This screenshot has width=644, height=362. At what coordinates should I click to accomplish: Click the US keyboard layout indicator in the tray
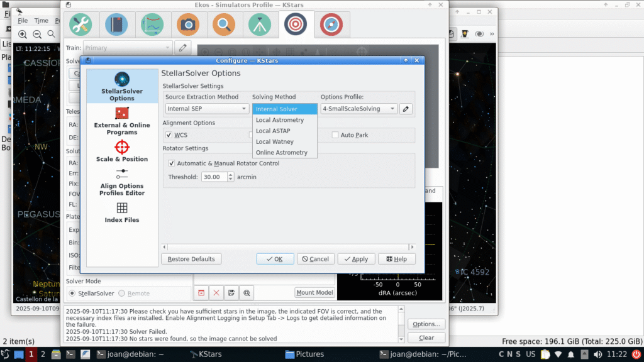click(x=531, y=354)
